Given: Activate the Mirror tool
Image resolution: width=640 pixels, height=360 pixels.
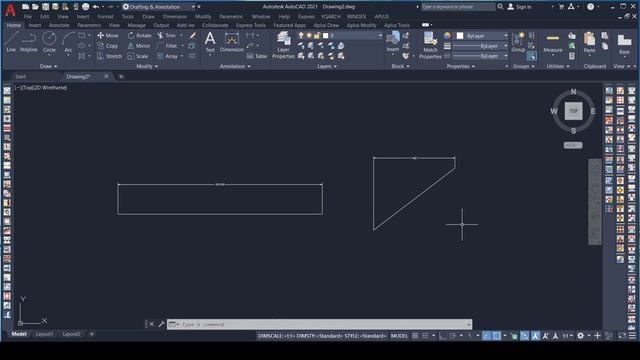Looking at the screenshot, I should (139, 46).
